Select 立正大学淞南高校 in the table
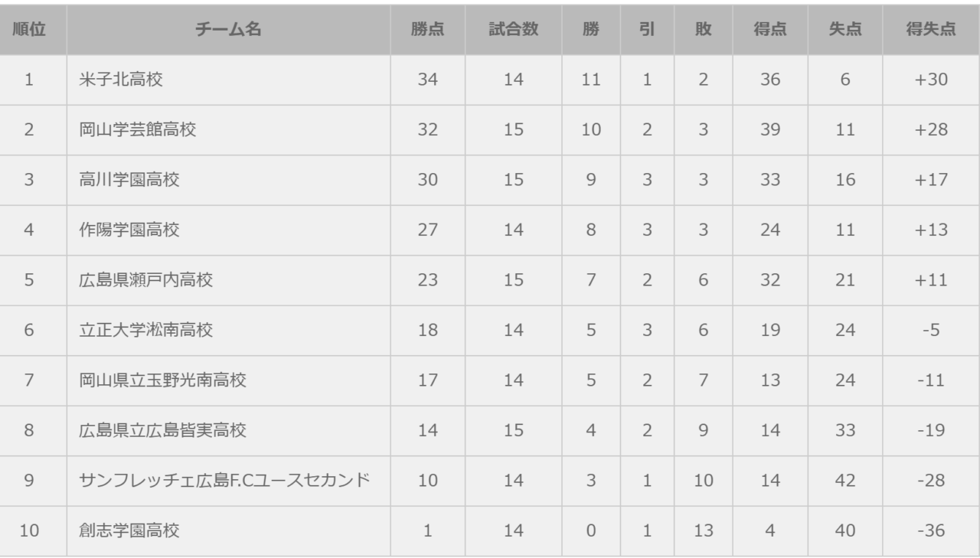This screenshot has height=558, width=980. click(146, 331)
